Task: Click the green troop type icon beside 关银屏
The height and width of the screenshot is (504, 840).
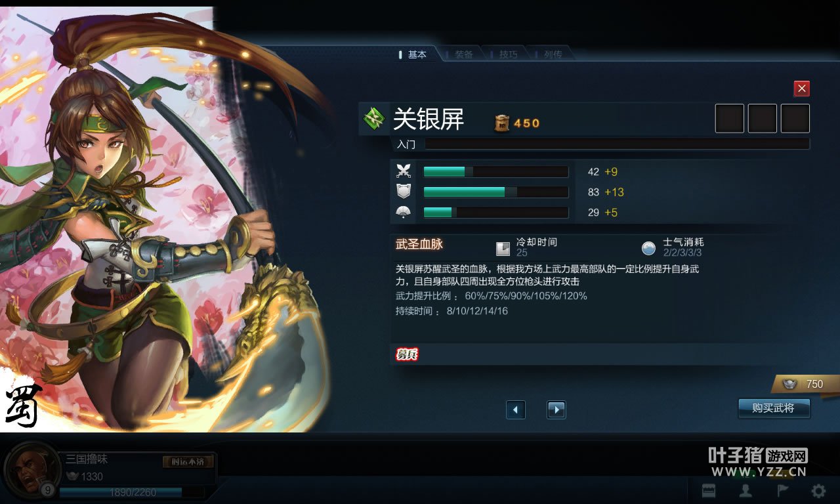Action: 375,119
